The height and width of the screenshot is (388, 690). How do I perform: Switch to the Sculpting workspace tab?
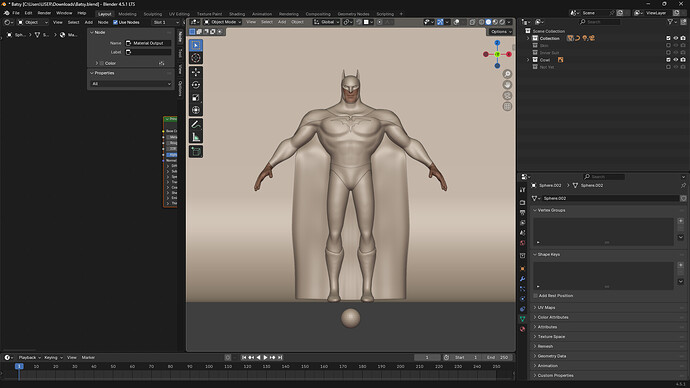click(153, 14)
